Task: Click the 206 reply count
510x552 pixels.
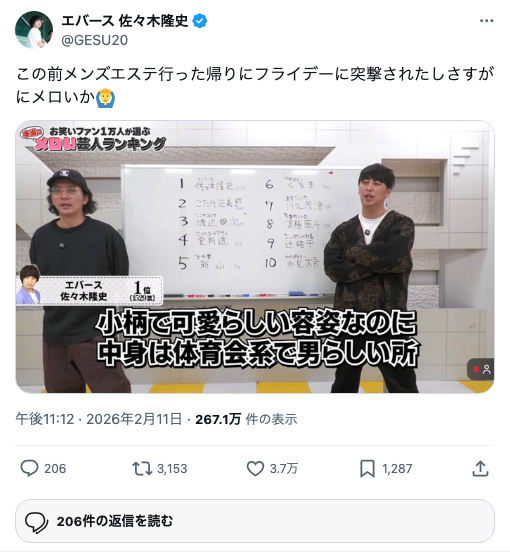Action: 55,469
